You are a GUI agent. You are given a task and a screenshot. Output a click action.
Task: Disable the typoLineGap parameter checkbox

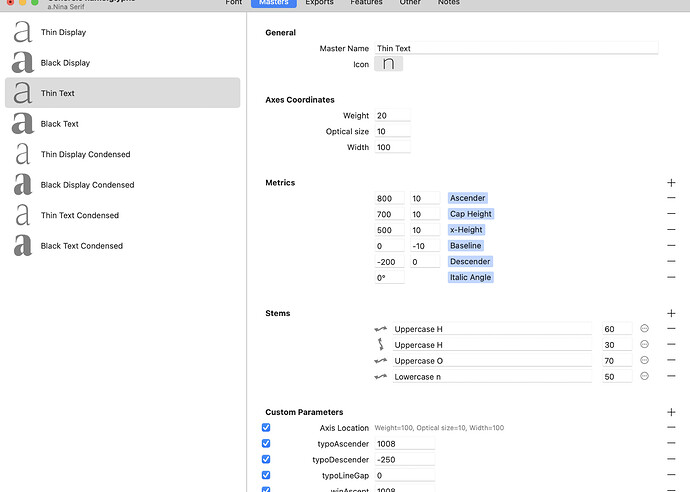[266, 475]
